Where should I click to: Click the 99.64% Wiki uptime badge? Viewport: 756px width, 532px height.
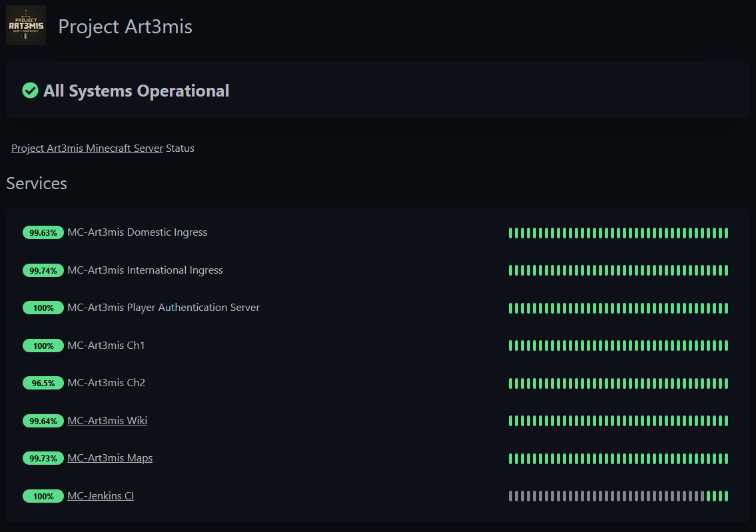(x=43, y=421)
